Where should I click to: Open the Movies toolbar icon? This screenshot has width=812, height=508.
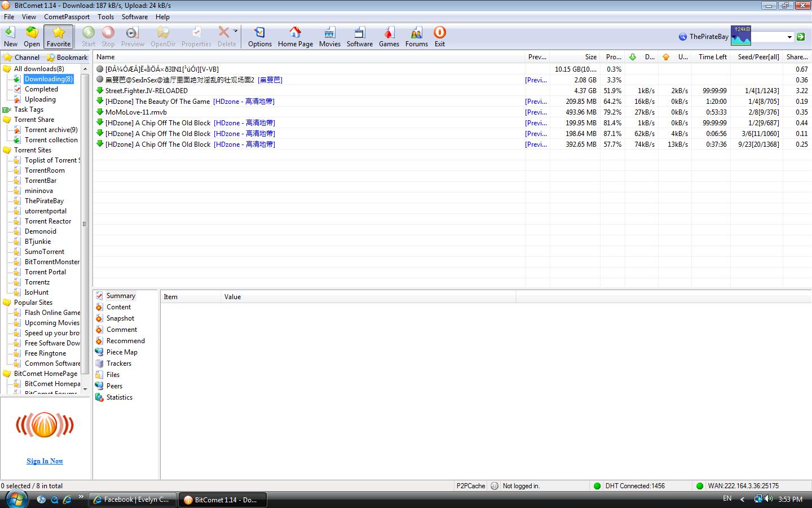click(x=329, y=36)
